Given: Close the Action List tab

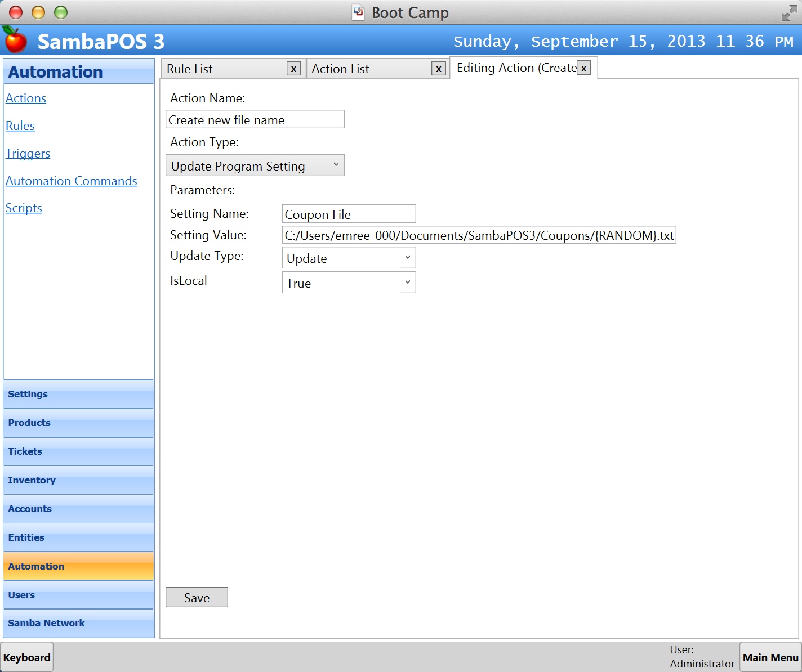Looking at the screenshot, I should coord(438,69).
